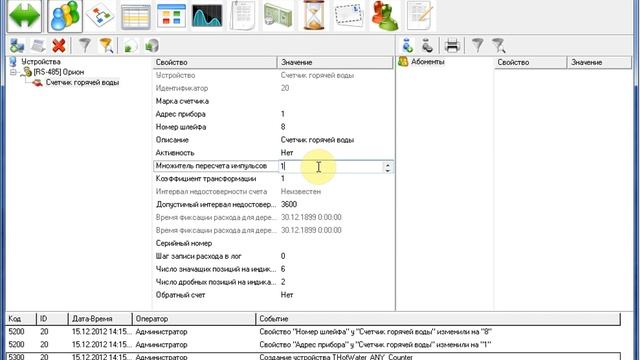Viewport: 640px width, 360px height.
Task: Click the orange funnel search filter icon
Action: tap(106, 45)
